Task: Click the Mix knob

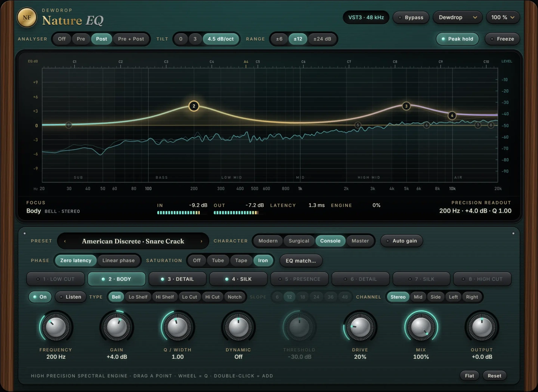Action: (421, 327)
